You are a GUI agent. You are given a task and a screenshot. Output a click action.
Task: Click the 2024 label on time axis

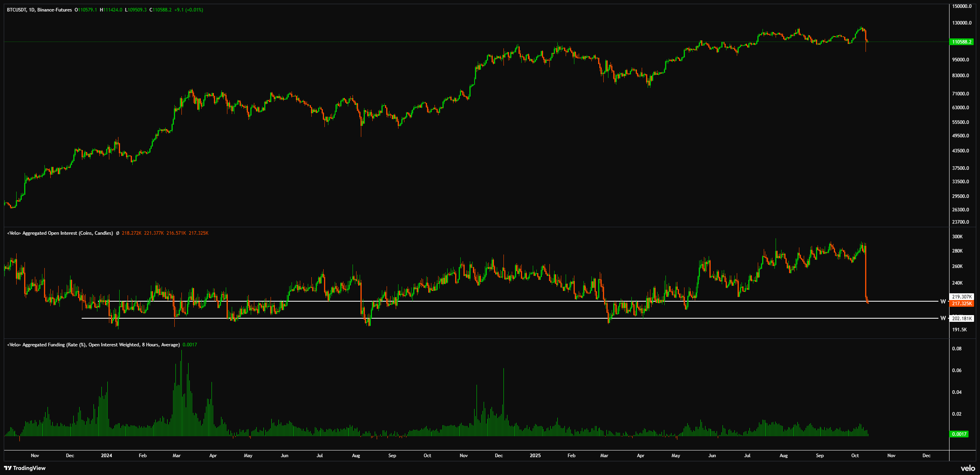pos(106,456)
